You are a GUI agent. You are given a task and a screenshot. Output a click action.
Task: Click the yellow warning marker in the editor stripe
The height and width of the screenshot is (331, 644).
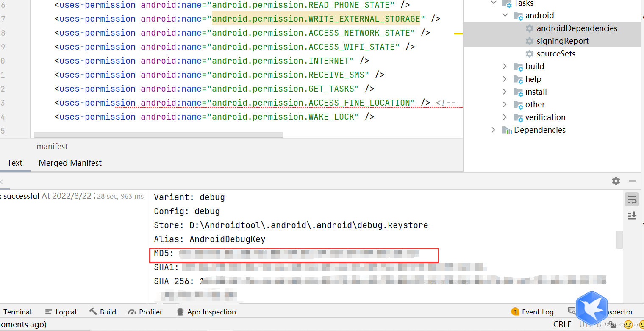point(458,33)
